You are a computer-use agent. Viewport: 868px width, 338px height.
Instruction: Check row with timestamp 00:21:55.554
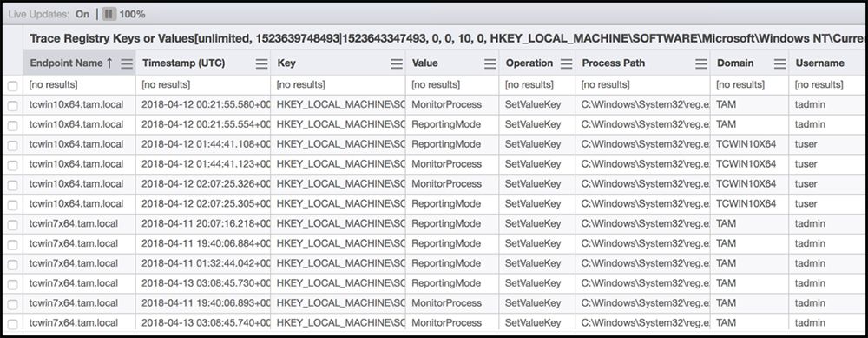(12, 125)
